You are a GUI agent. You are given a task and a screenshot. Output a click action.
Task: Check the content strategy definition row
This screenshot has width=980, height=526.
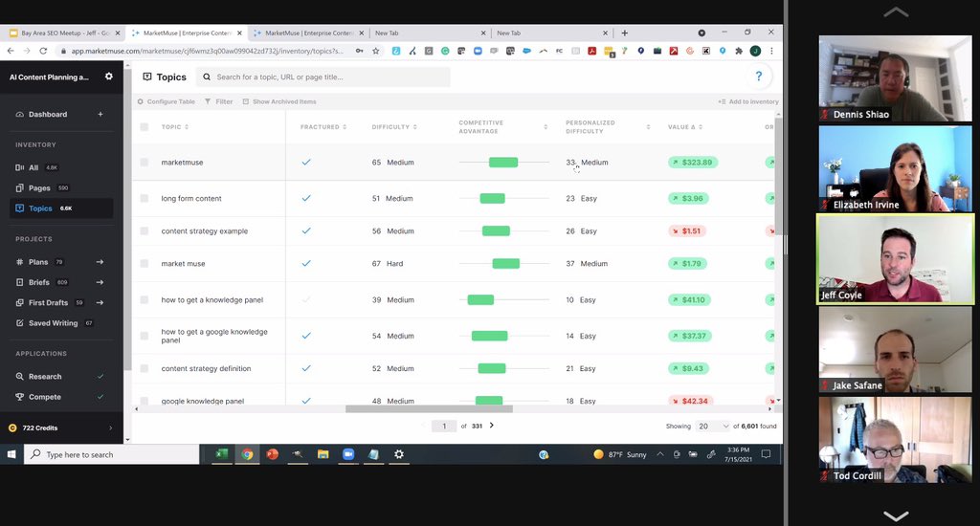145,368
